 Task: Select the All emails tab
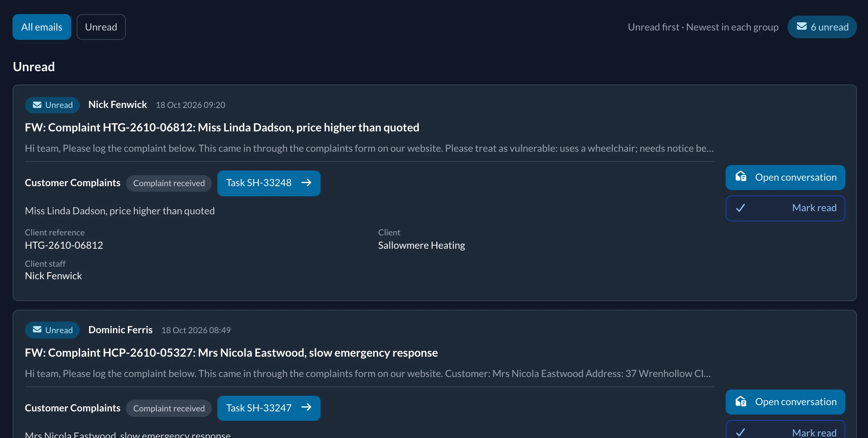pos(41,27)
